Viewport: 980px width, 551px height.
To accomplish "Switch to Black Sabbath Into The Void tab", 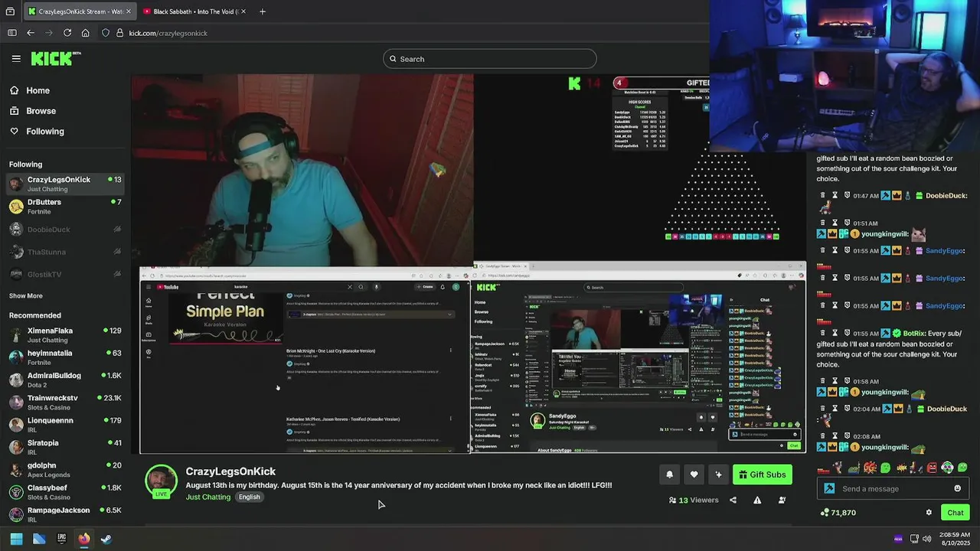I will (194, 11).
